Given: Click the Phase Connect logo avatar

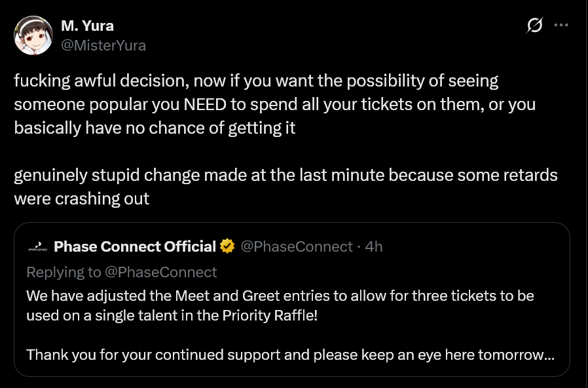Looking at the screenshot, I should point(37,247).
